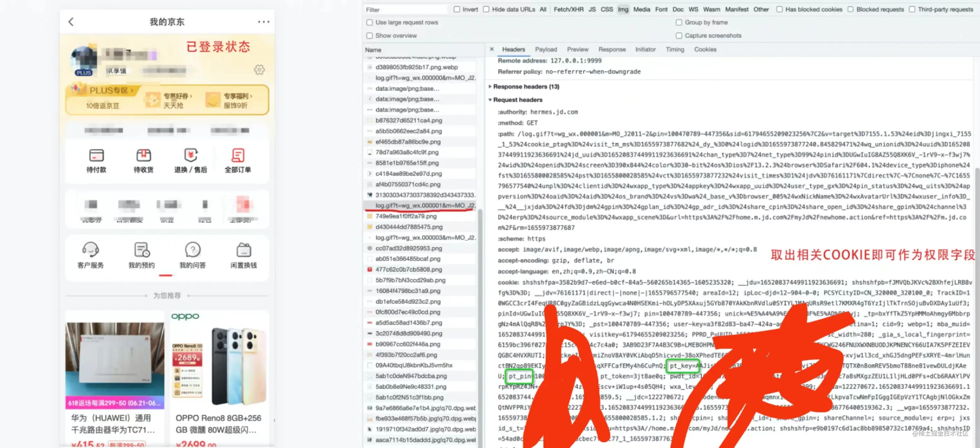The height and width of the screenshot is (448, 980).
Task: Enable Show overview checkbox
Action: pyautogui.click(x=369, y=36)
